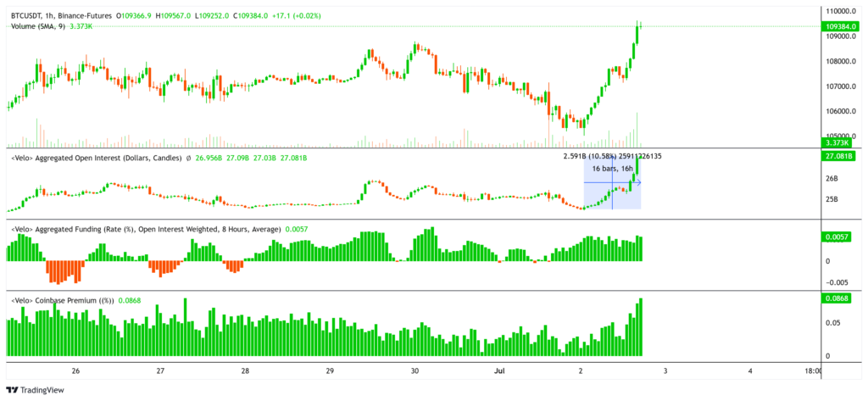The image size is (868, 401).
Task: Click the 0.0057 funding rate tag
Action: [837, 237]
